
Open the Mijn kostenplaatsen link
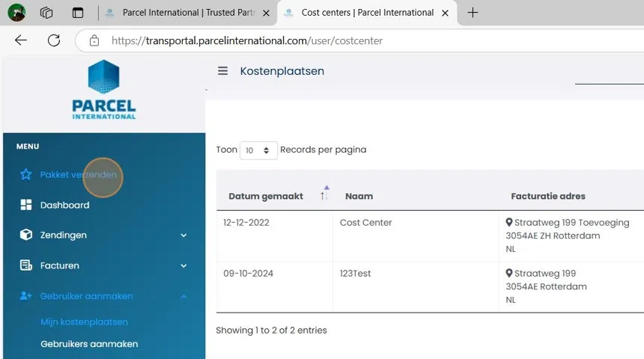tap(84, 322)
